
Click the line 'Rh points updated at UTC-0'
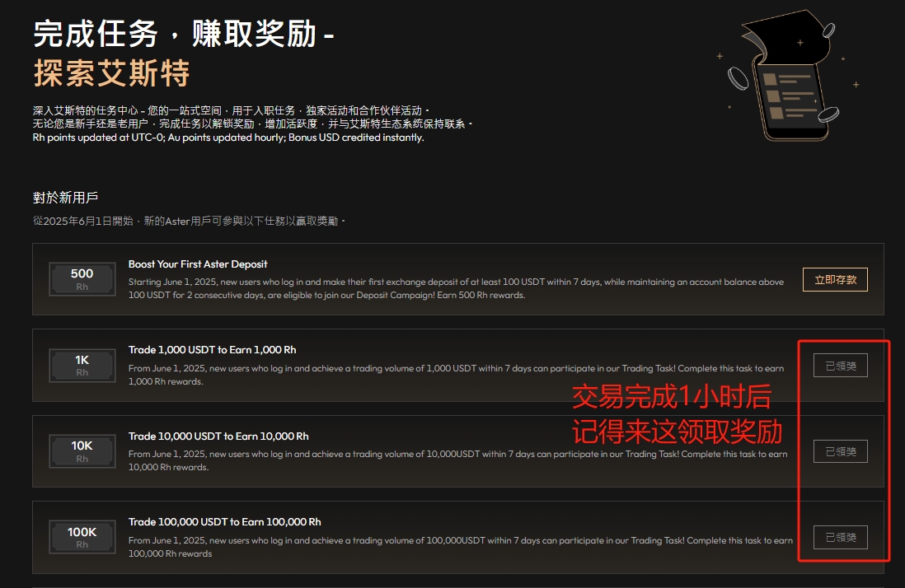[x=228, y=138]
